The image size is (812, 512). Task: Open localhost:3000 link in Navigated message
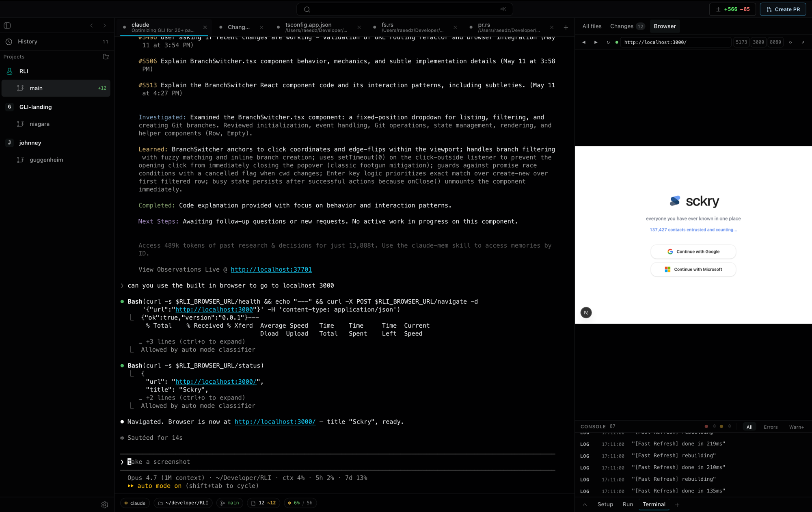pos(275,422)
